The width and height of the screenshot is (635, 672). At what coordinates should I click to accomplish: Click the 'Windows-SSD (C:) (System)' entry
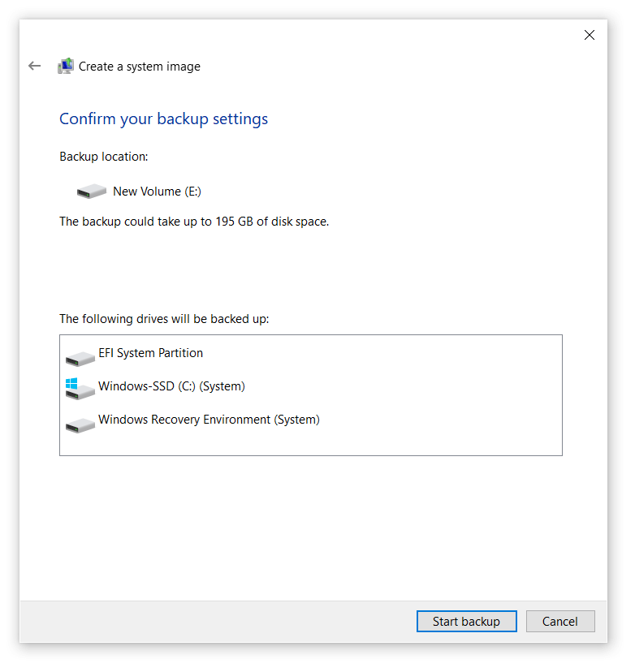coord(171,386)
